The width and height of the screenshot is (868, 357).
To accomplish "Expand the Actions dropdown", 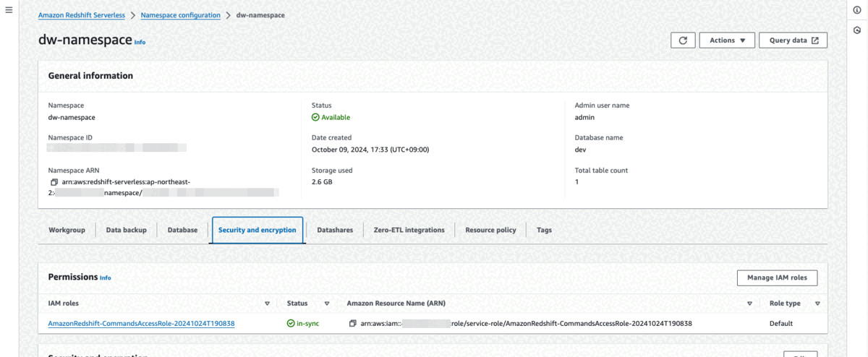I will point(727,40).
